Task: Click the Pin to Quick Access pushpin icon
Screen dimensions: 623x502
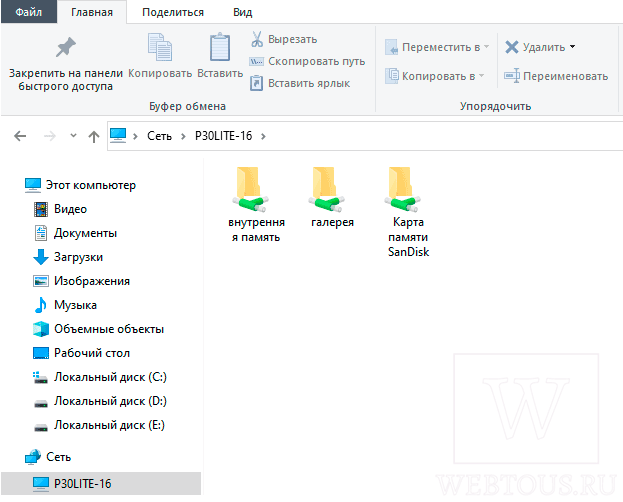Action: pos(66,47)
